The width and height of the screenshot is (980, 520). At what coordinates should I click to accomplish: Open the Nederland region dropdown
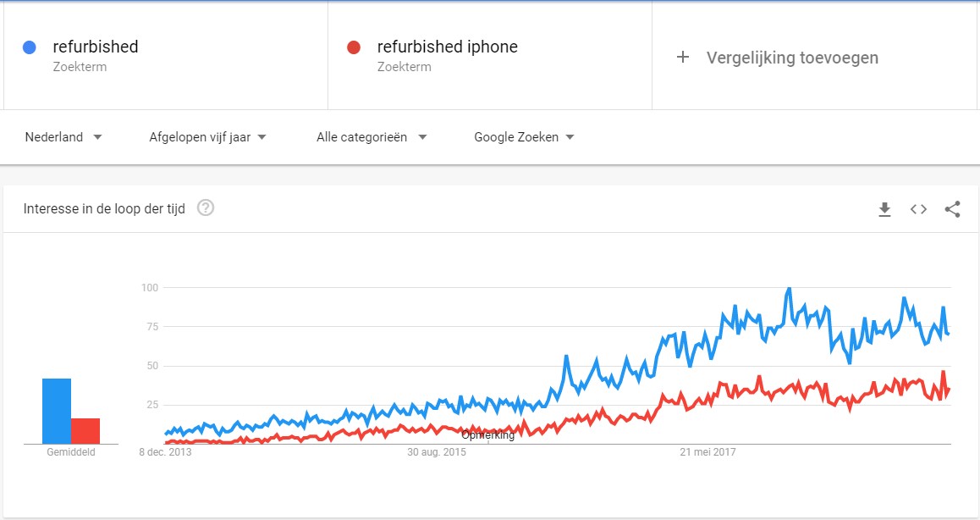tap(63, 137)
